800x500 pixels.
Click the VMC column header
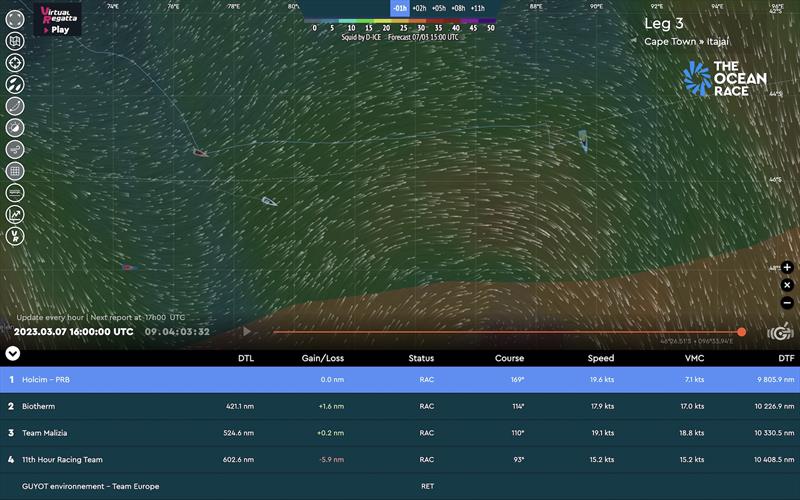click(x=694, y=358)
